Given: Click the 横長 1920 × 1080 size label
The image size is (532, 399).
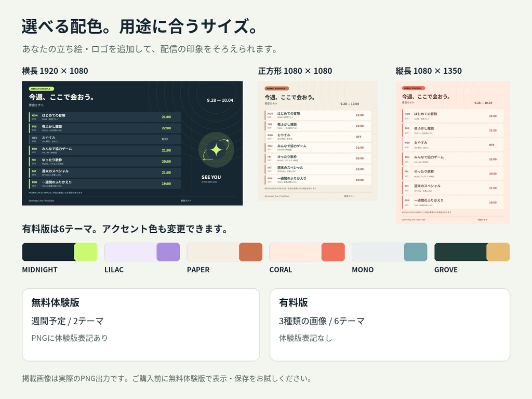Looking at the screenshot, I should point(55,71).
